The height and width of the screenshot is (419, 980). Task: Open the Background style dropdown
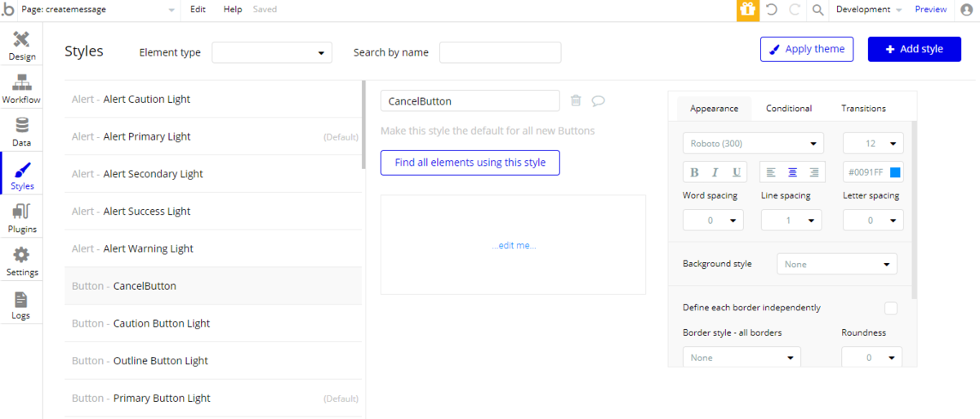point(836,264)
